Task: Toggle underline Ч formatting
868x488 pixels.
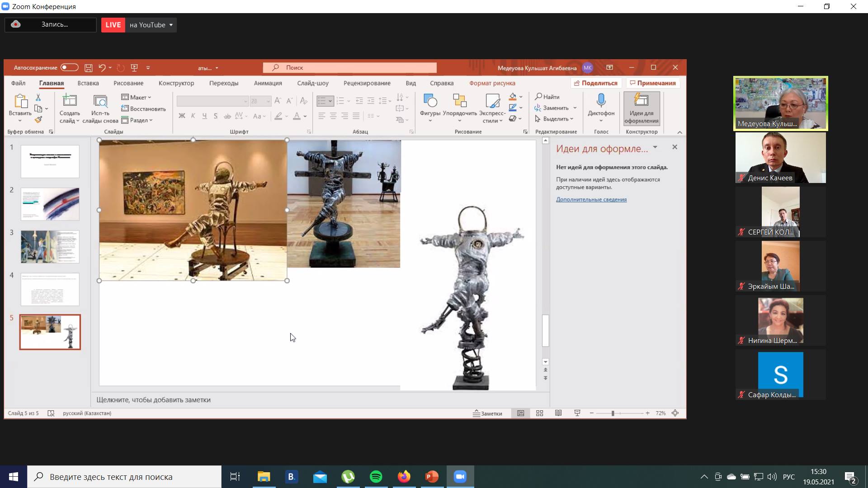Action: click(x=204, y=116)
